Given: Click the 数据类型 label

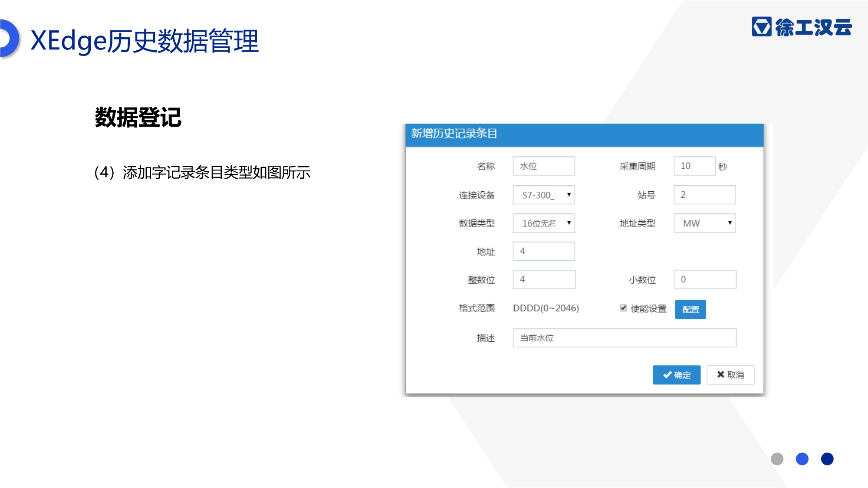Looking at the screenshot, I should click(477, 223).
